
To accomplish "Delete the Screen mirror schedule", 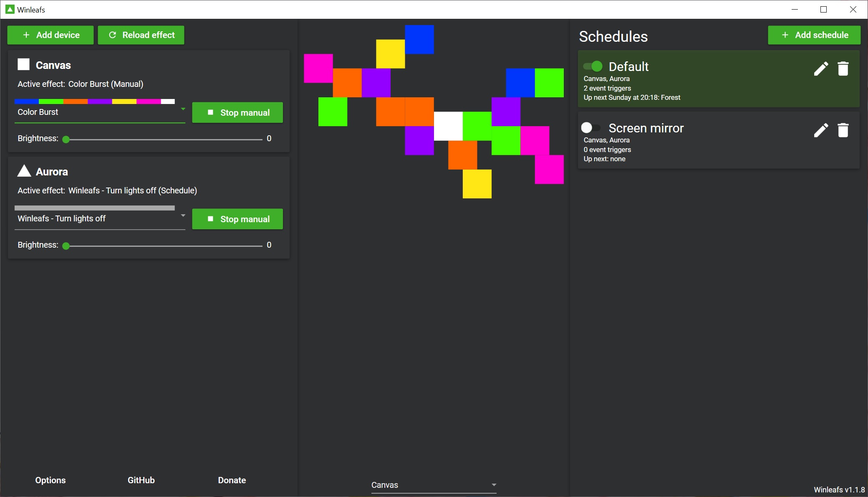I will pos(843,130).
